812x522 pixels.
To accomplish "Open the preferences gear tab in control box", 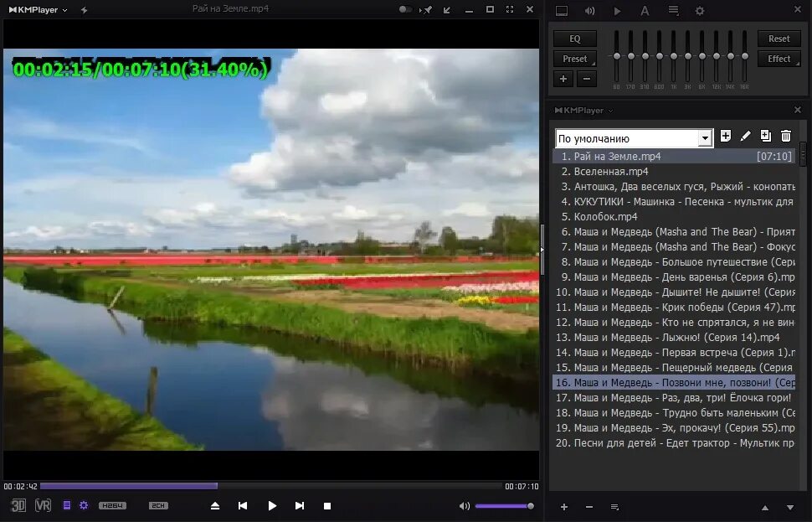I will pos(700,11).
